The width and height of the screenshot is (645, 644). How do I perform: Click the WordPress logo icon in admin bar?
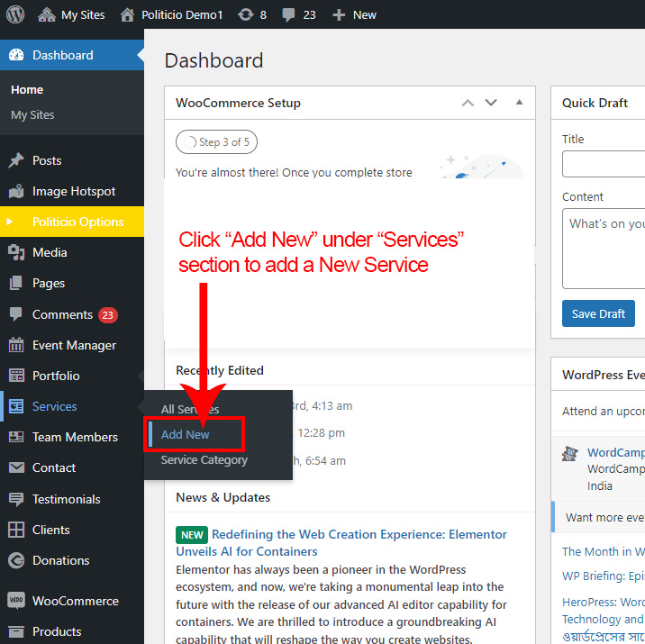click(15, 15)
